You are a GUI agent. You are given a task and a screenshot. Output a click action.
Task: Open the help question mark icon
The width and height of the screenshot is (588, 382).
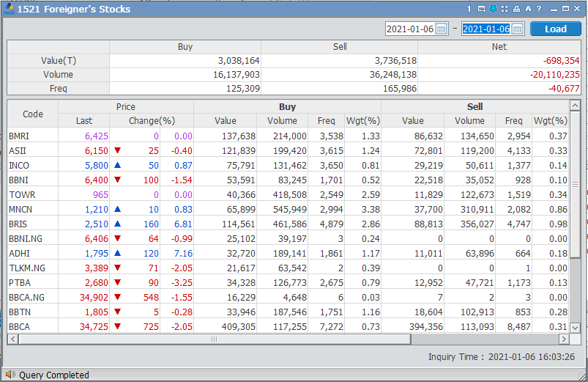(x=539, y=9)
